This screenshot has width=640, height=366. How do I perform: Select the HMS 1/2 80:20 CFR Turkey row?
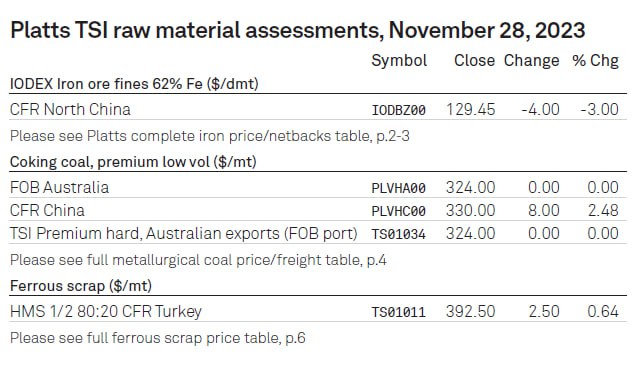(x=318, y=311)
